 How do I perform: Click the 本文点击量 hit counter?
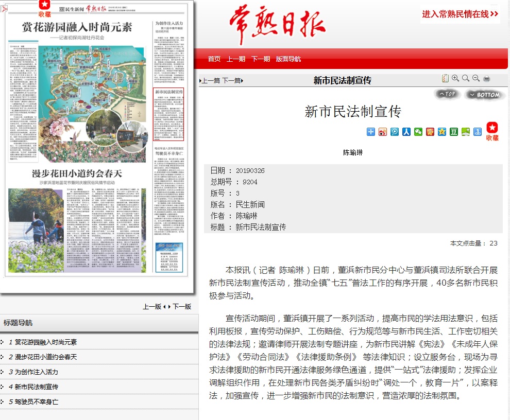(474, 243)
